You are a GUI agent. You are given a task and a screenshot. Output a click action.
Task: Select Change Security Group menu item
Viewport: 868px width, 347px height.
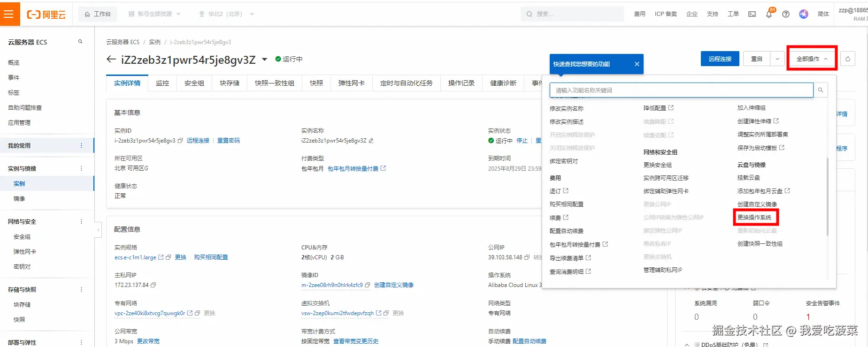pyautogui.click(x=658, y=165)
